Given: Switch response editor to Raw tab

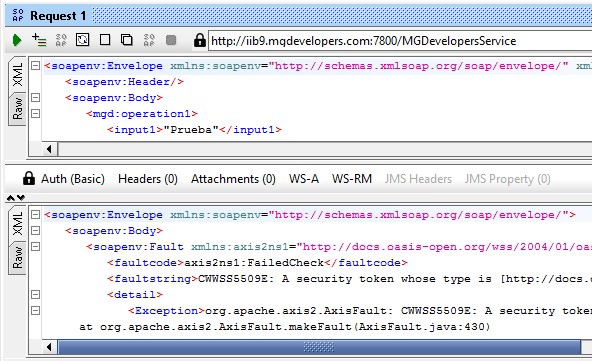Looking at the screenshot, I should [18, 258].
